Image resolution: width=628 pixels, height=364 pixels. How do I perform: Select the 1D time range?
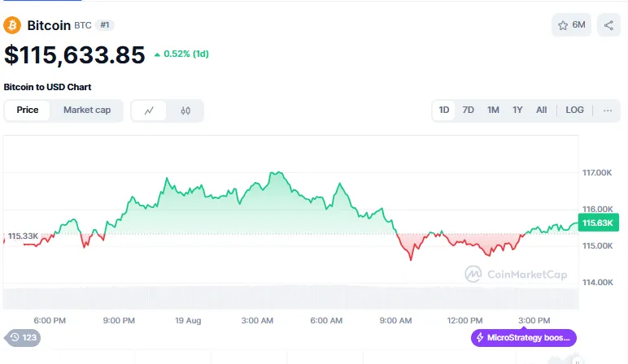tap(444, 110)
